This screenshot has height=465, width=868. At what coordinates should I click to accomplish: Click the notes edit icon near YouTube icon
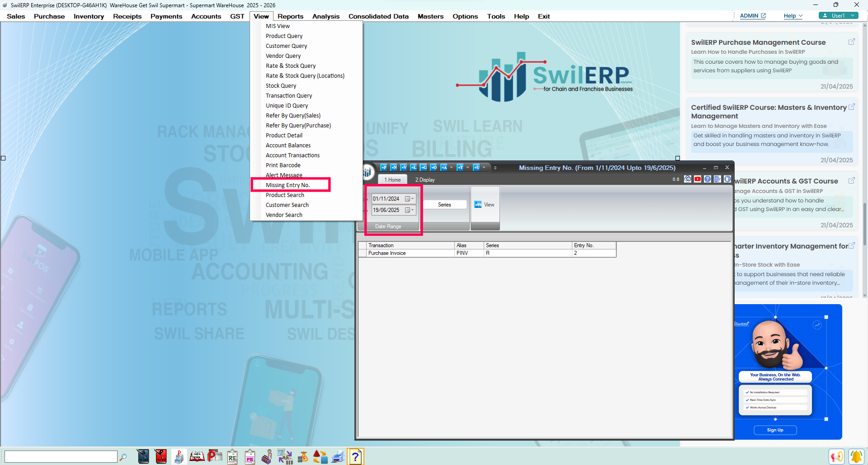(717, 179)
